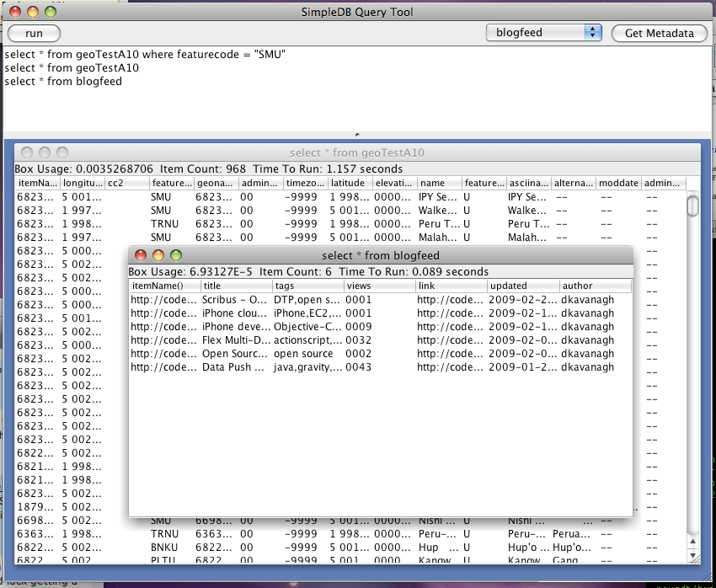Click the geoTestA10 Item Count: 968 status line
Image resolution: width=716 pixels, height=588 pixels.
coord(209,169)
